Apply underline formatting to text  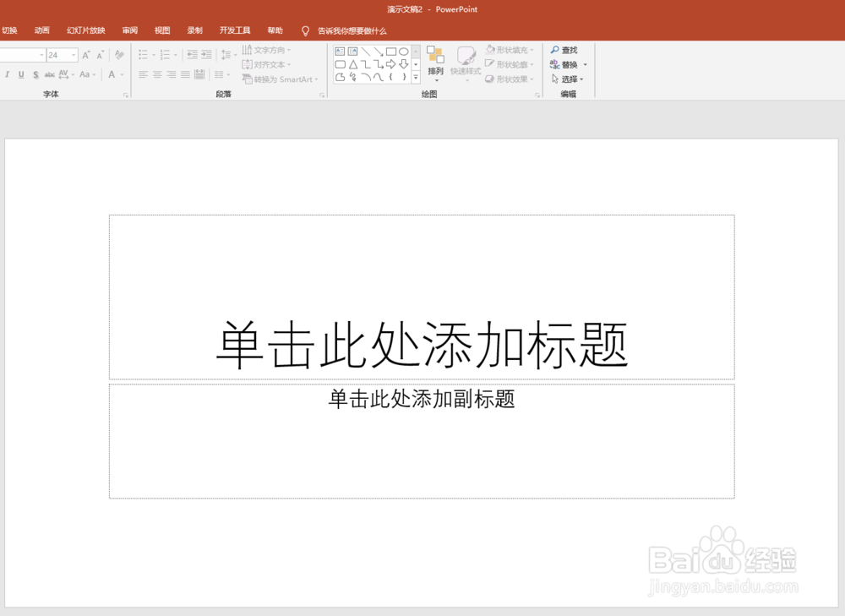21,74
